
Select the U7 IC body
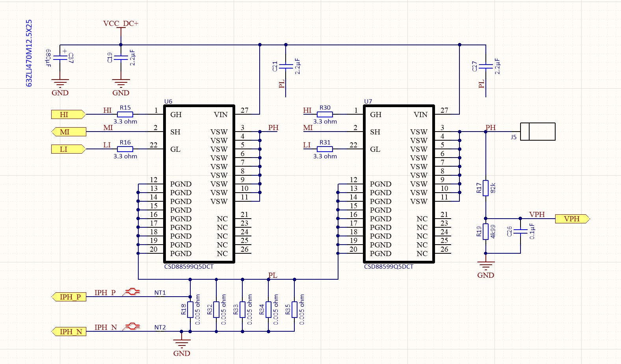[399, 184]
